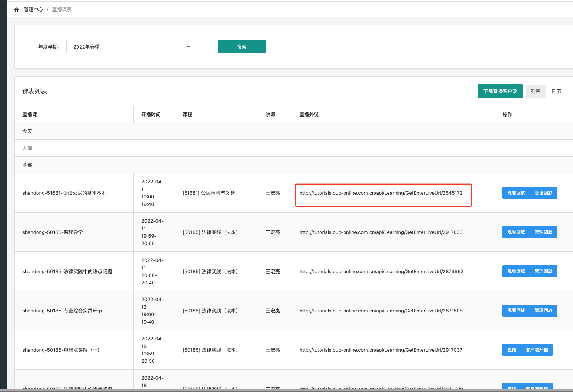This screenshot has height=392, width=573.
Task: Click 管理回放 for 课程导学 row
Action: (x=543, y=232)
